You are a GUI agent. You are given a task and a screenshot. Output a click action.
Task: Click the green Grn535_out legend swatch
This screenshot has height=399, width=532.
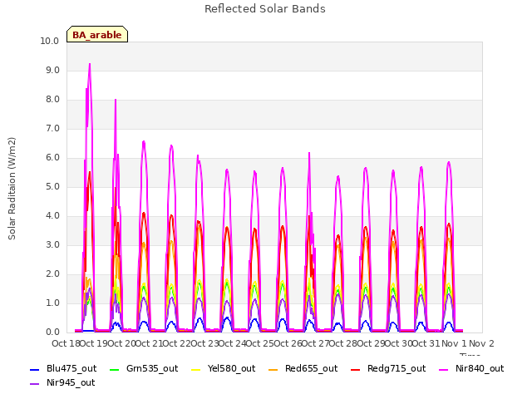pyautogui.click(x=115, y=369)
